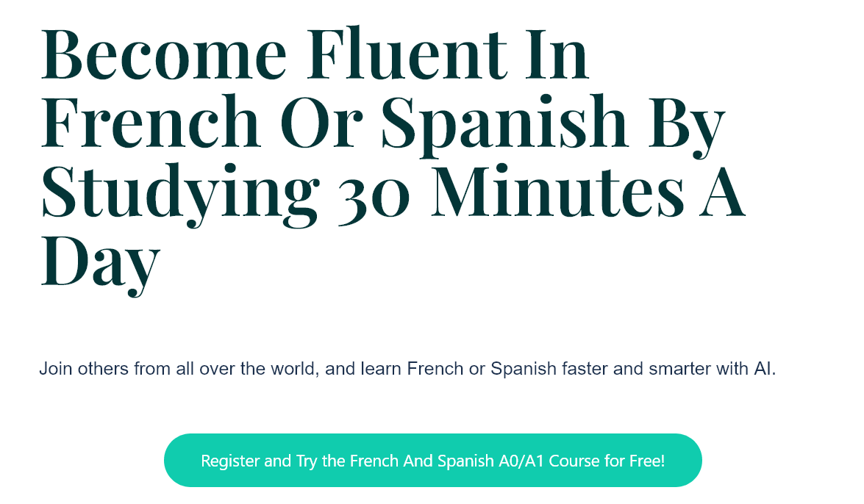Click the word 'French' in the large headline
Image resolution: width=864 pixels, height=504 pixels.
coord(151,122)
